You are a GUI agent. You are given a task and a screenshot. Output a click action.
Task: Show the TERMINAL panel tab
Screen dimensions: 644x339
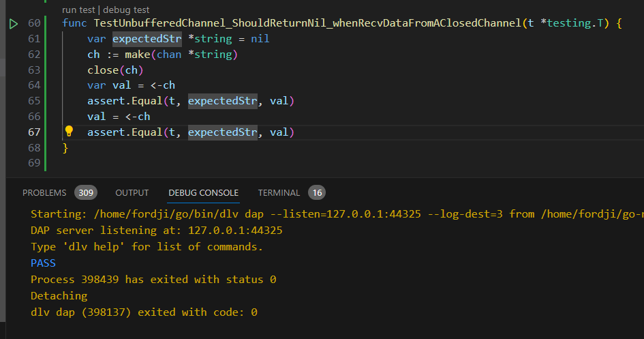click(279, 193)
